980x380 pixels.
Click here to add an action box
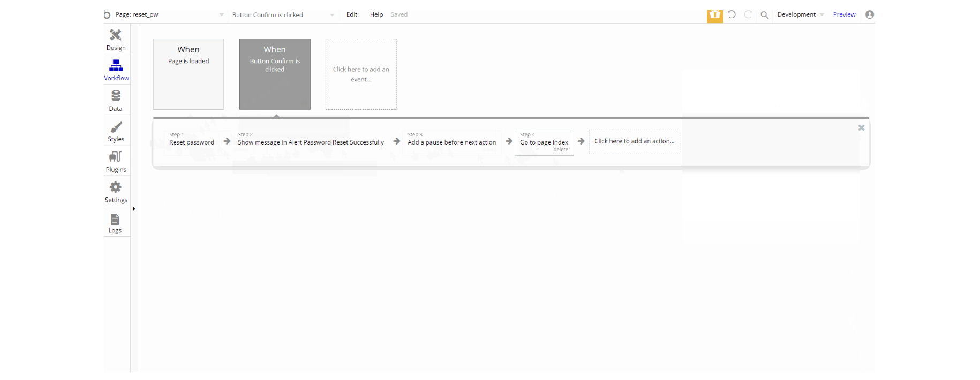pyautogui.click(x=635, y=141)
